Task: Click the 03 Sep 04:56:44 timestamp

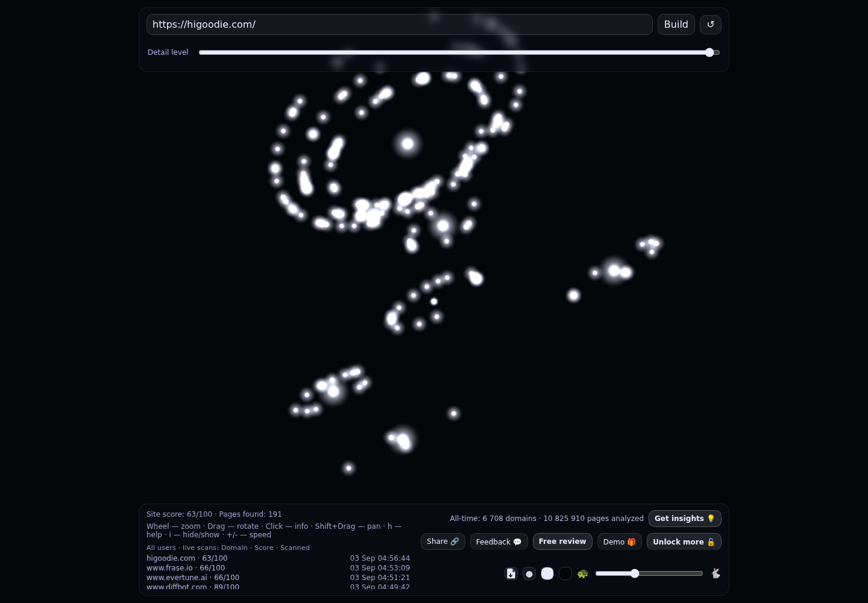Action: [380, 558]
